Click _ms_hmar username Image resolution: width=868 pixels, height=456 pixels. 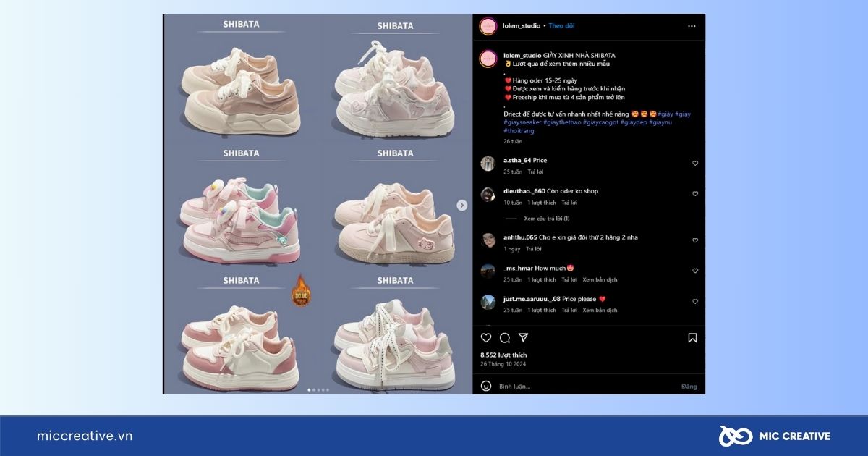[518, 268]
